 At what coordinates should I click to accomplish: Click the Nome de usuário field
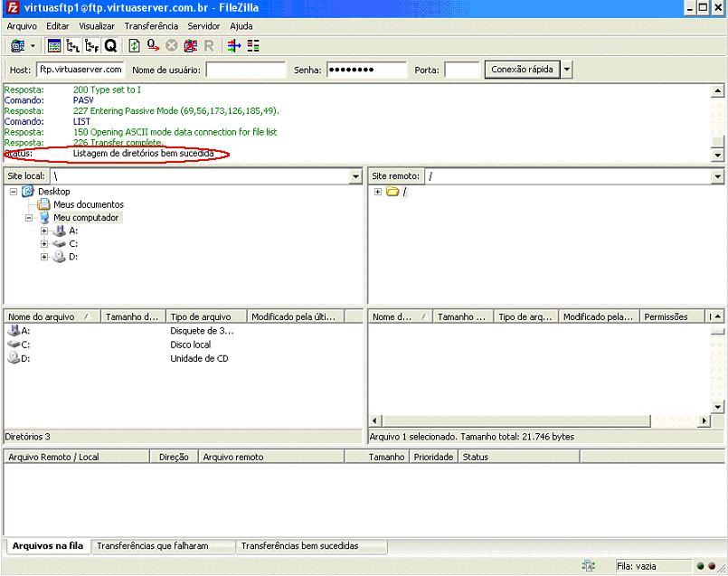[x=246, y=70]
